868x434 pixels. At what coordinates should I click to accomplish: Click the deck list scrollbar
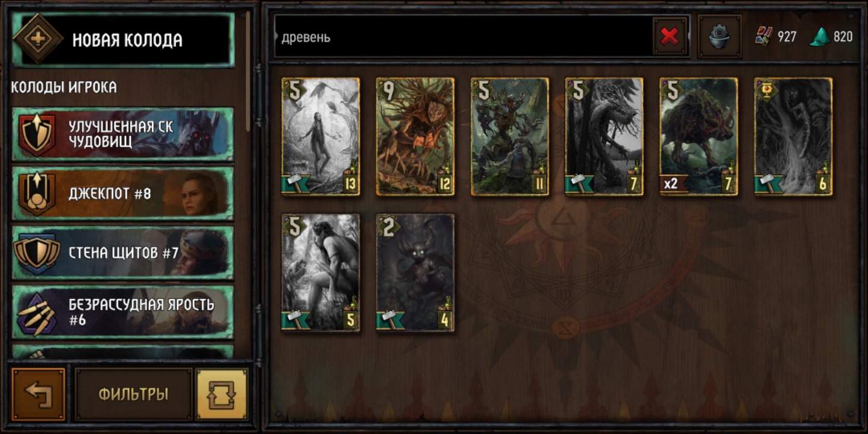click(248, 66)
